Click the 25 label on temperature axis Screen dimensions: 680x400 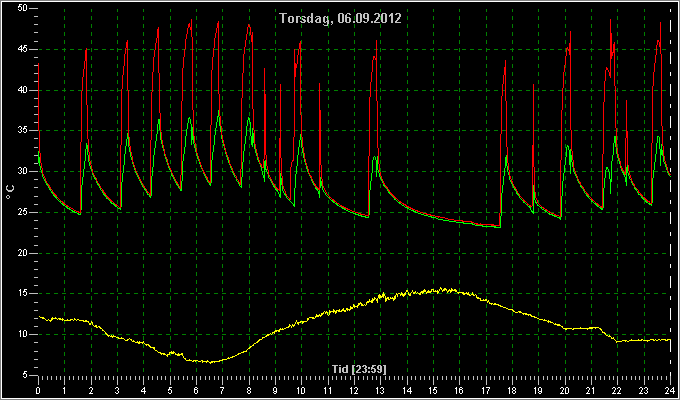click(x=23, y=213)
